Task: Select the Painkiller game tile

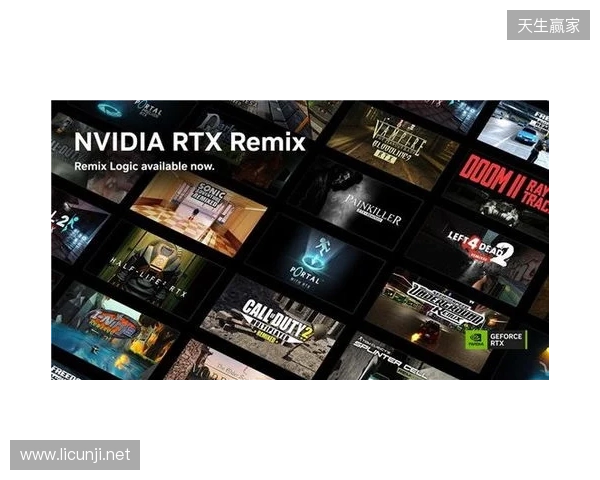Action: pyautogui.click(x=358, y=205)
